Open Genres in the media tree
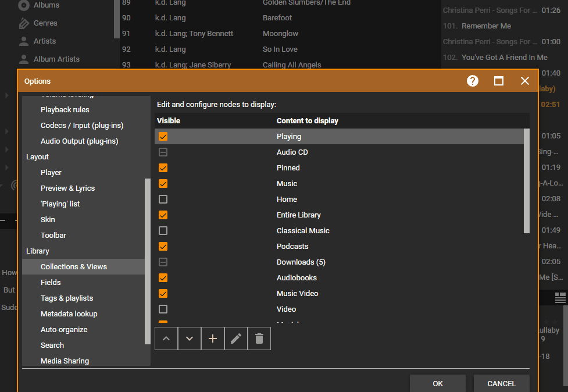Image resolution: width=568 pixels, height=392 pixels. click(x=45, y=23)
